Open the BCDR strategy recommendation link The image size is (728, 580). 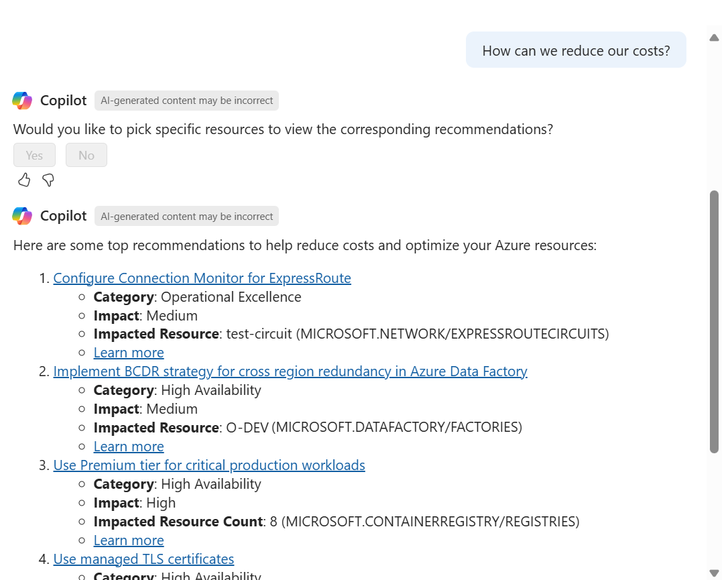290,371
